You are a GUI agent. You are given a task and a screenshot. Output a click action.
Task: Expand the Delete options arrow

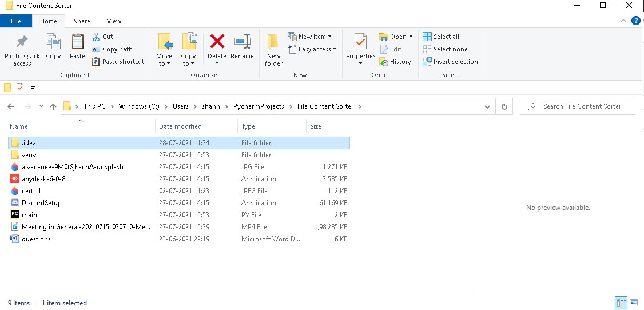coord(217,63)
